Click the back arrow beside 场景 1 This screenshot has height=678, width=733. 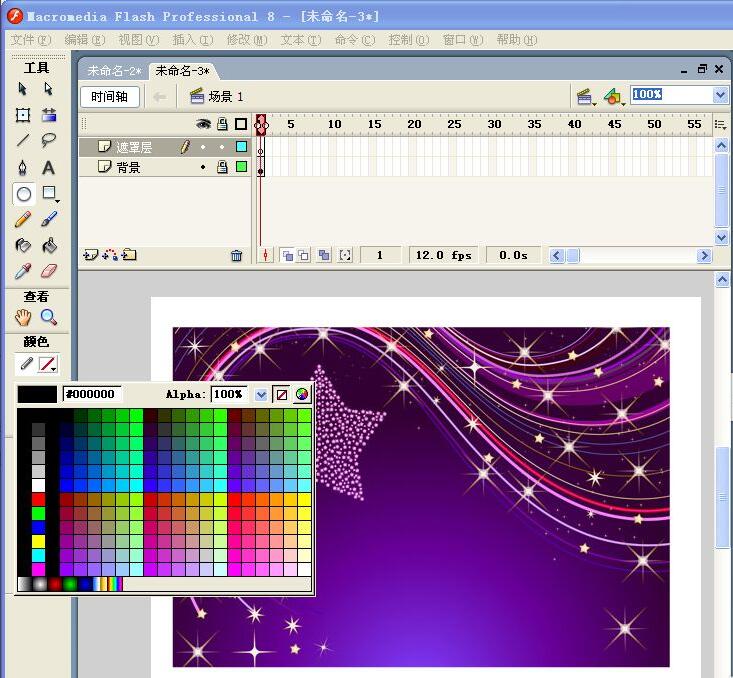pos(160,97)
